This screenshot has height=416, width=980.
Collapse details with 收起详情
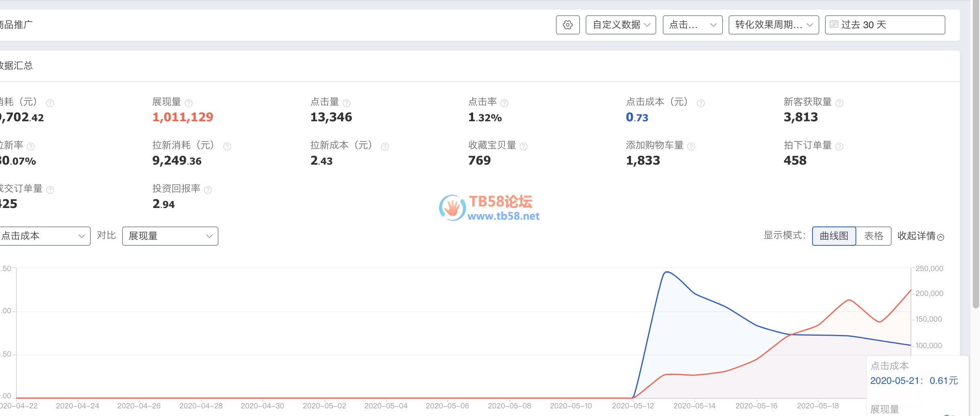point(920,236)
